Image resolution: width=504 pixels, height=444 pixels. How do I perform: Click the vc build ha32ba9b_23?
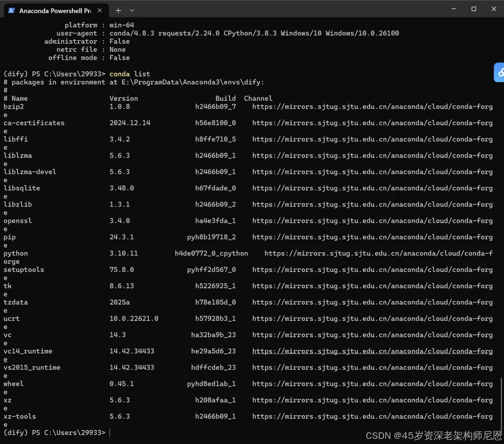point(213,335)
